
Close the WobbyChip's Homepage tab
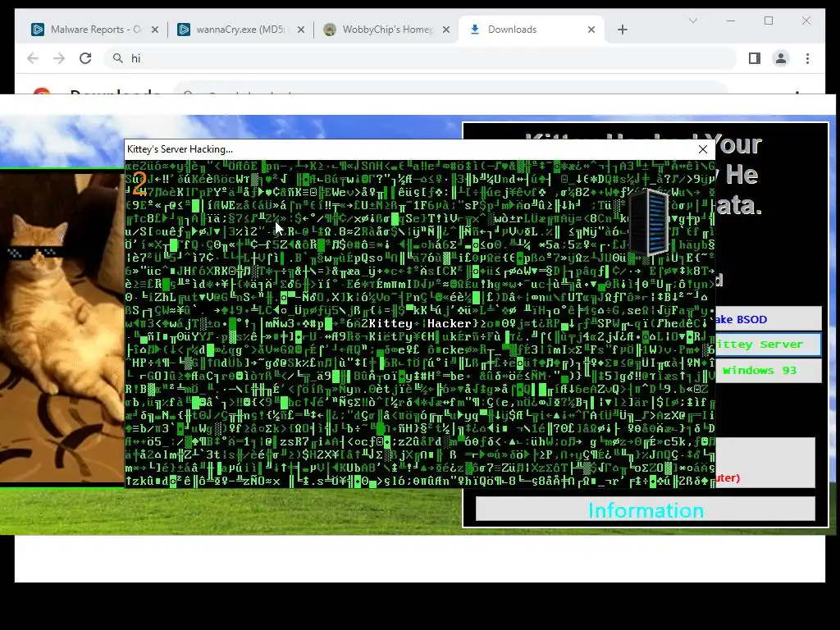click(x=445, y=30)
